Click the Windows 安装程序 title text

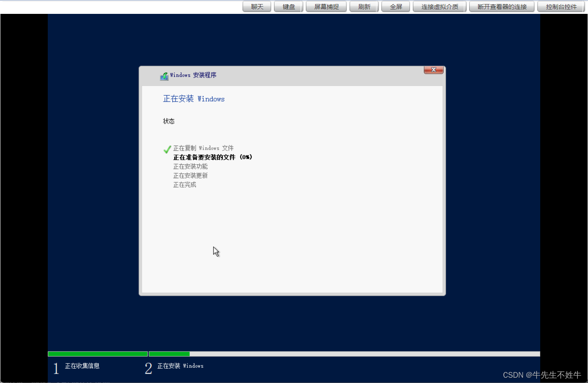(x=193, y=75)
